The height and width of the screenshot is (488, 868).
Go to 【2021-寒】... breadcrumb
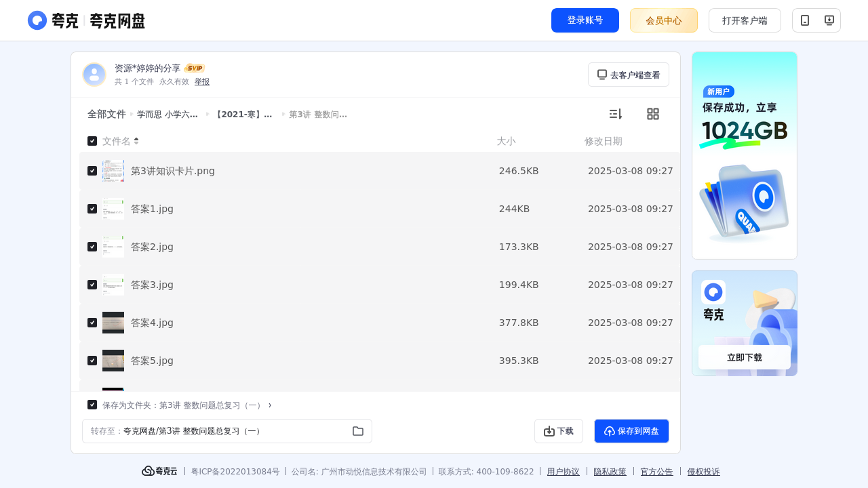tap(242, 115)
